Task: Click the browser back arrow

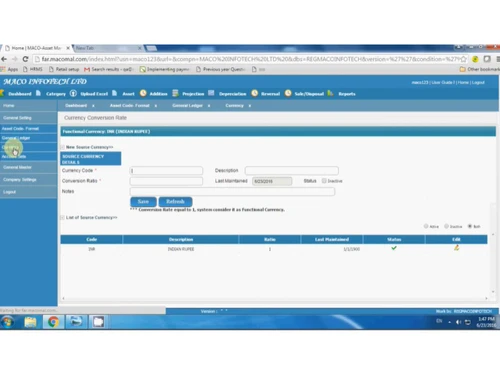Action: (x=4, y=59)
